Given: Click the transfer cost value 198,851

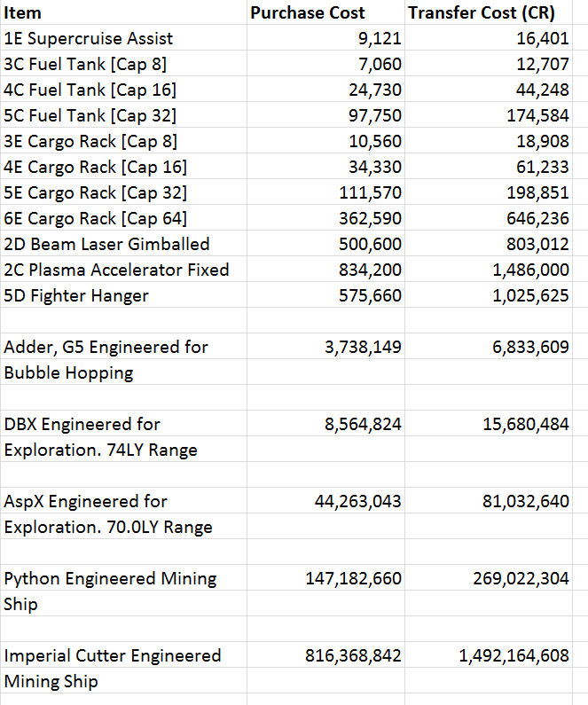Looking at the screenshot, I should tap(537, 192).
